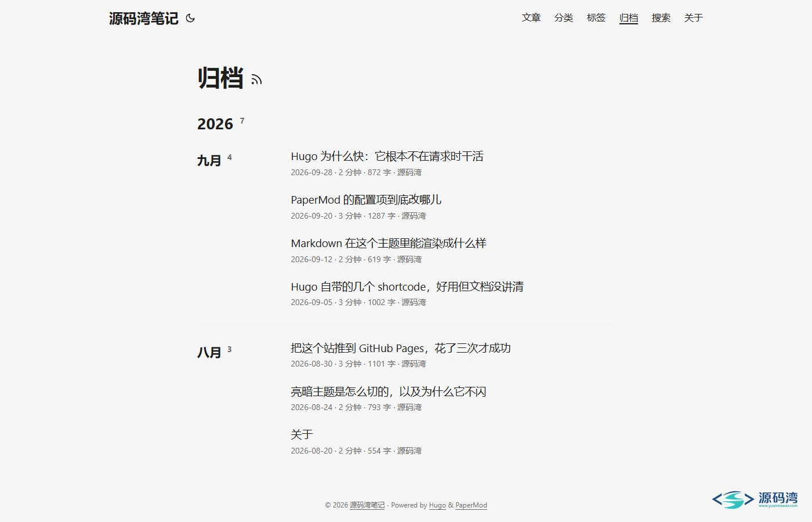This screenshot has width=812, height=522.
Task: Open the 分类 nav menu item
Action: (x=564, y=18)
